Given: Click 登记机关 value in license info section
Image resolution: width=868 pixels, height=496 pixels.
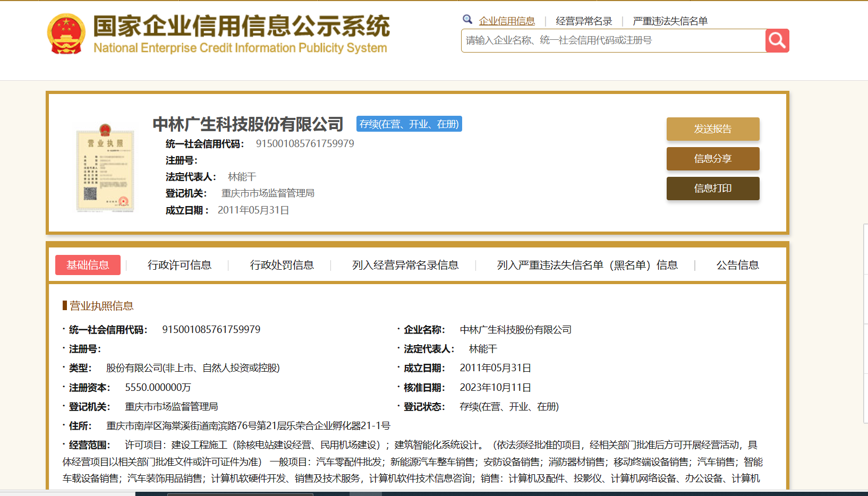Looking at the screenshot, I should click(x=172, y=407).
